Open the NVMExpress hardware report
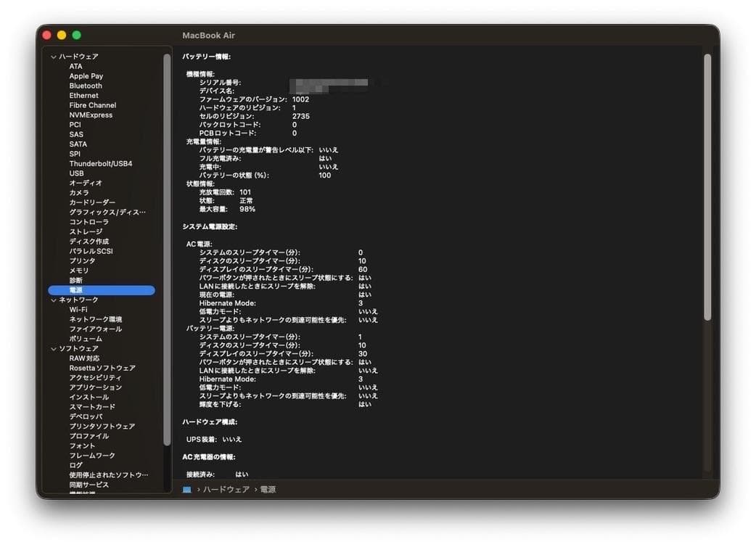Screen dimensions: 756x547 tap(92, 115)
